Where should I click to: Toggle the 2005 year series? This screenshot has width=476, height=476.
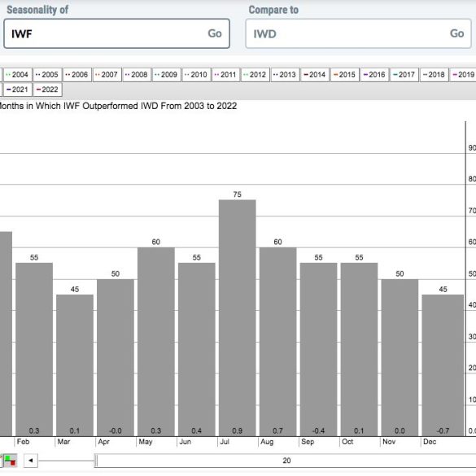47,75
